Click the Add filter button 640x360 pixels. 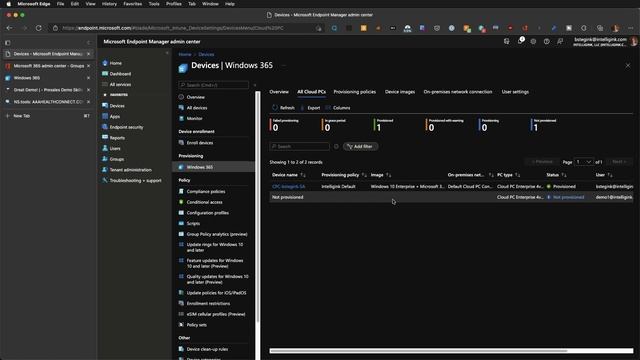click(x=360, y=147)
